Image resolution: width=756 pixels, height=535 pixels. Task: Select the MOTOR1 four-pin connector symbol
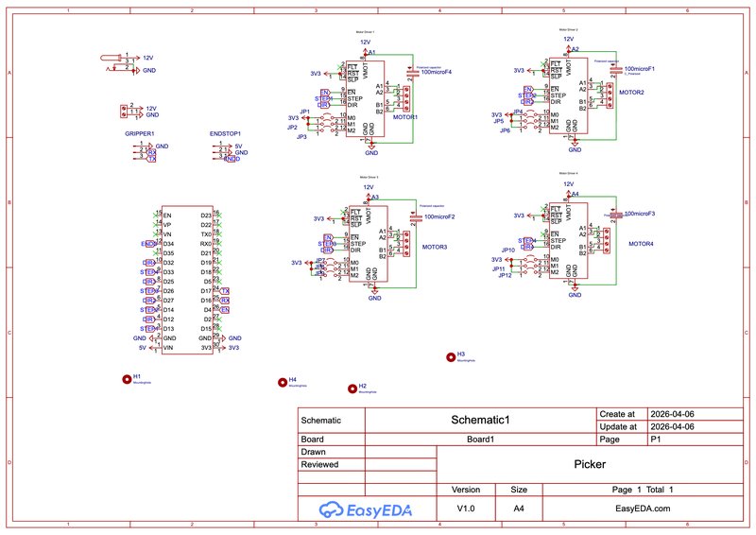[407, 98]
